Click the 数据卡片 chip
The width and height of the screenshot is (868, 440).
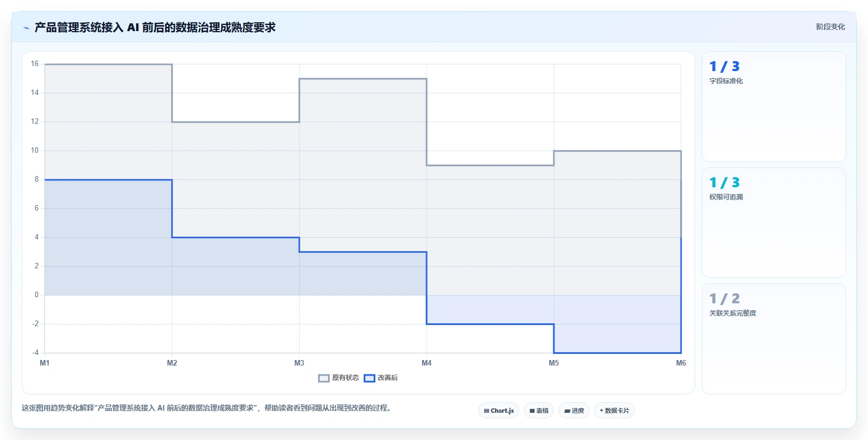point(614,411)
